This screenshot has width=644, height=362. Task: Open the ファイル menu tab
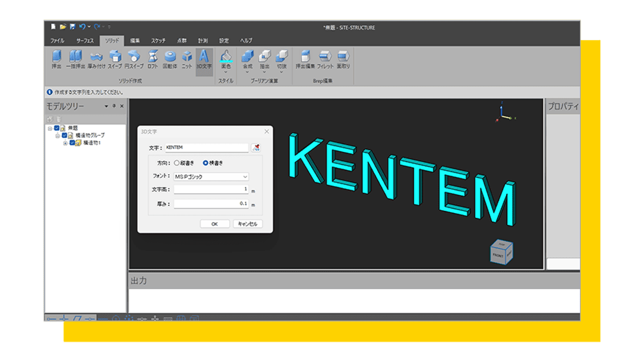[x=57, y=41]
